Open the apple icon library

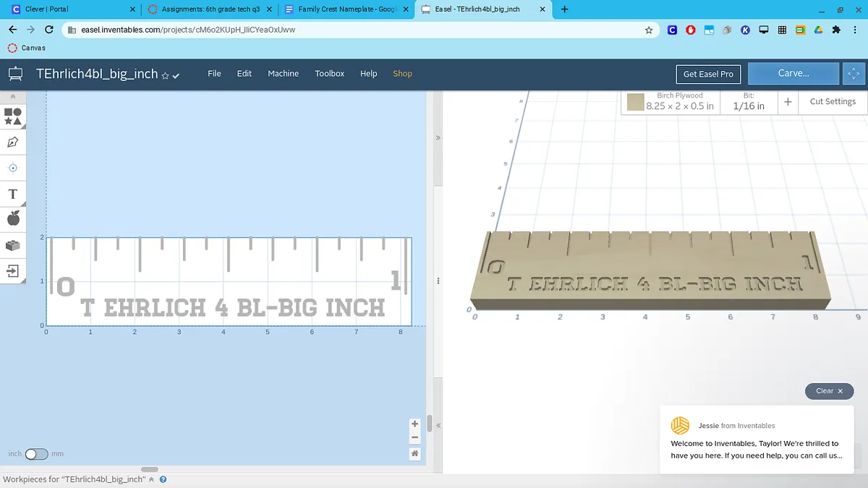pos(12,219)
